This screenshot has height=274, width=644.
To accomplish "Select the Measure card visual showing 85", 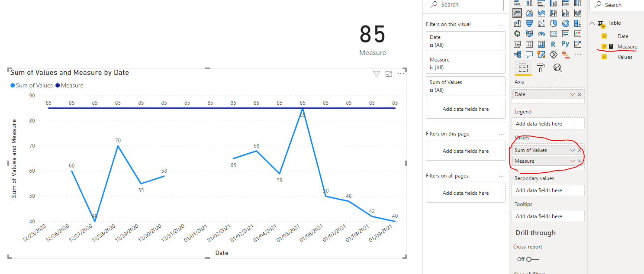I will [373, 40].
